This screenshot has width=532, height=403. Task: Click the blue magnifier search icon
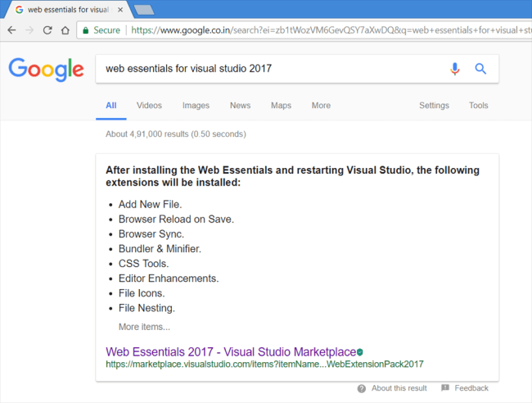pos(480,69)
